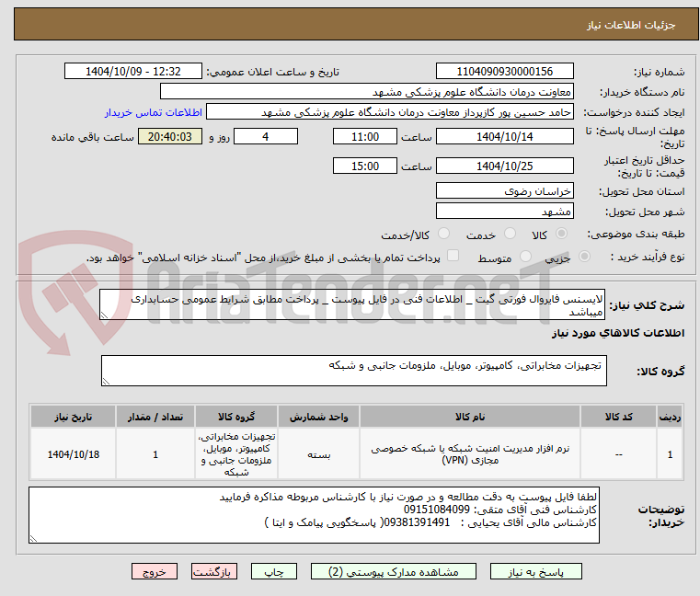This screenshot has height=596, width=700.
Task: Select the کالا radio button
Action: (562, 234)
